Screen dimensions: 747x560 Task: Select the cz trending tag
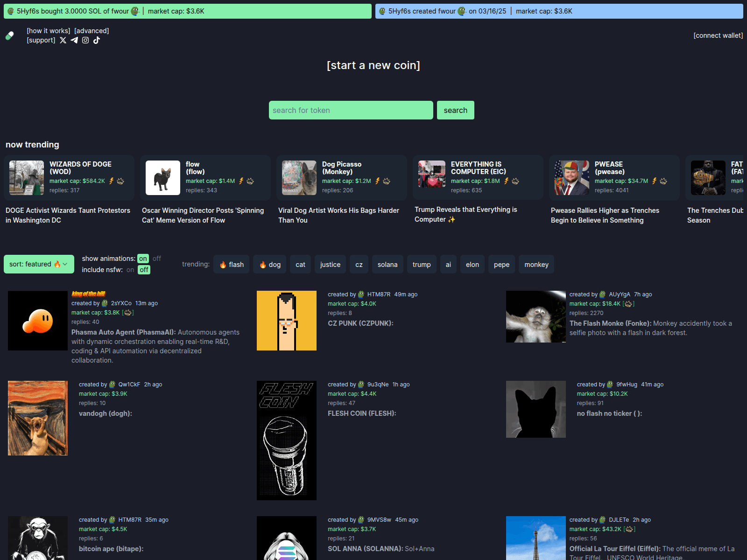coord(359,265)
